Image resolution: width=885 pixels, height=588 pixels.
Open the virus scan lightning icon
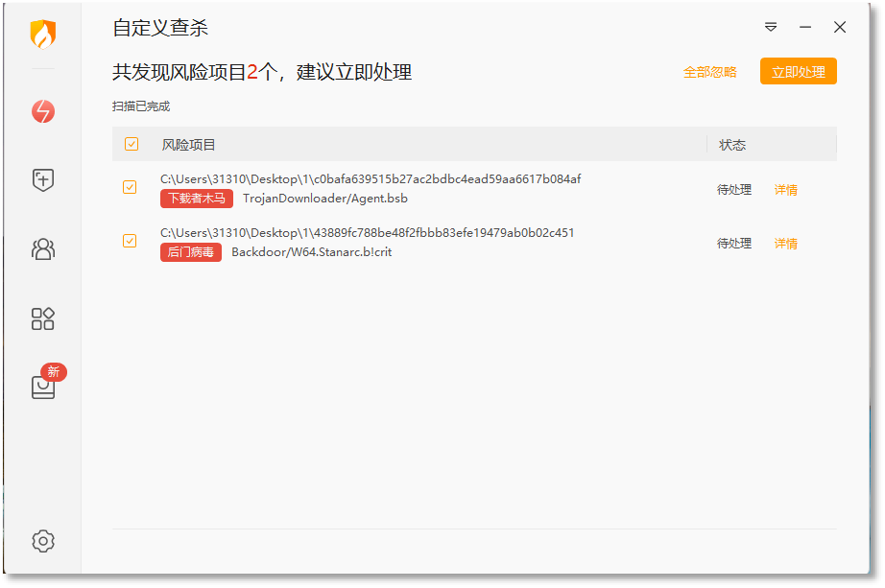(x=43, y=111)
